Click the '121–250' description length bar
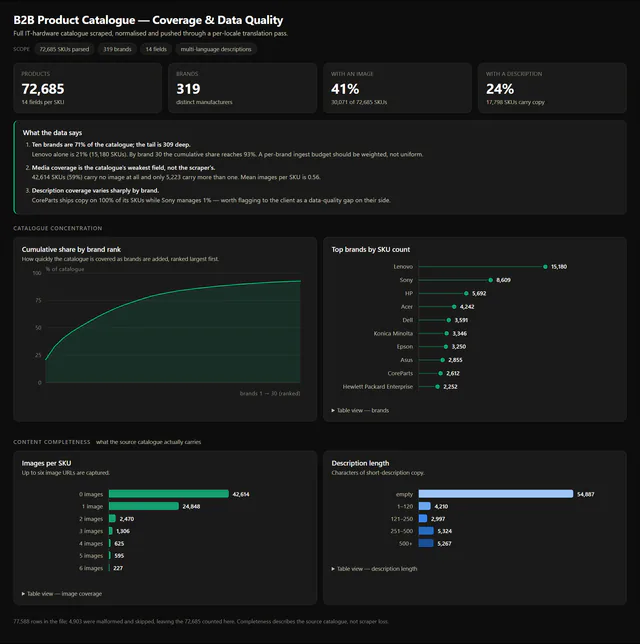 (423, 519)
